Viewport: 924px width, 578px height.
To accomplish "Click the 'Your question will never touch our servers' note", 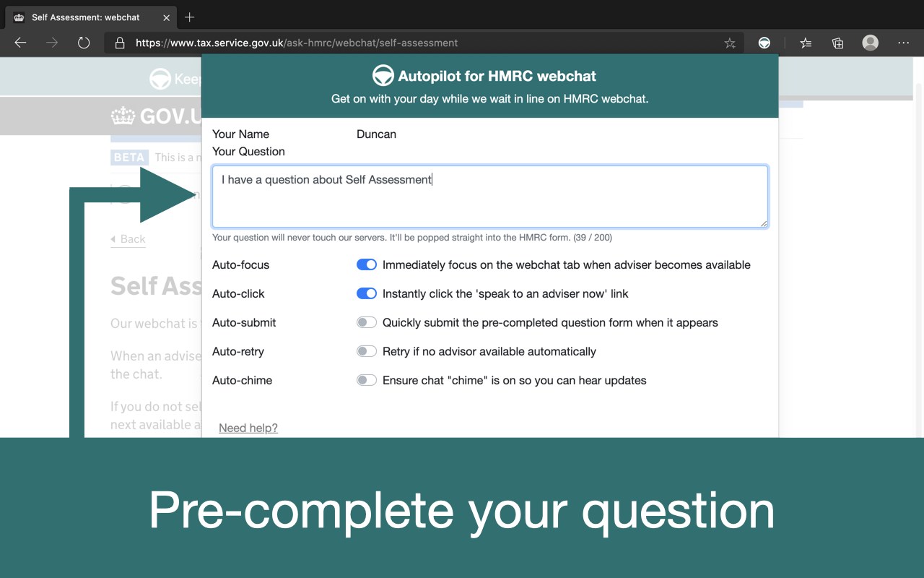I will [x=412, y=237].
